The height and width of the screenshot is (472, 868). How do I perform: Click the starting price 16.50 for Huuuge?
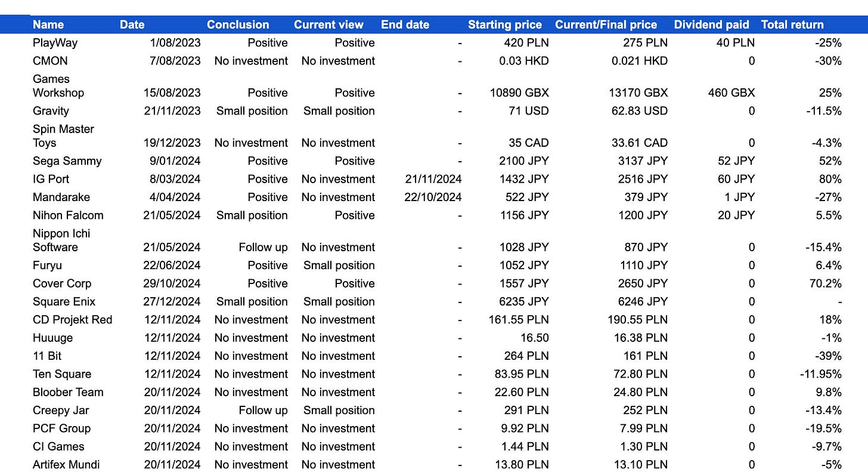click(x=535, y=338)
